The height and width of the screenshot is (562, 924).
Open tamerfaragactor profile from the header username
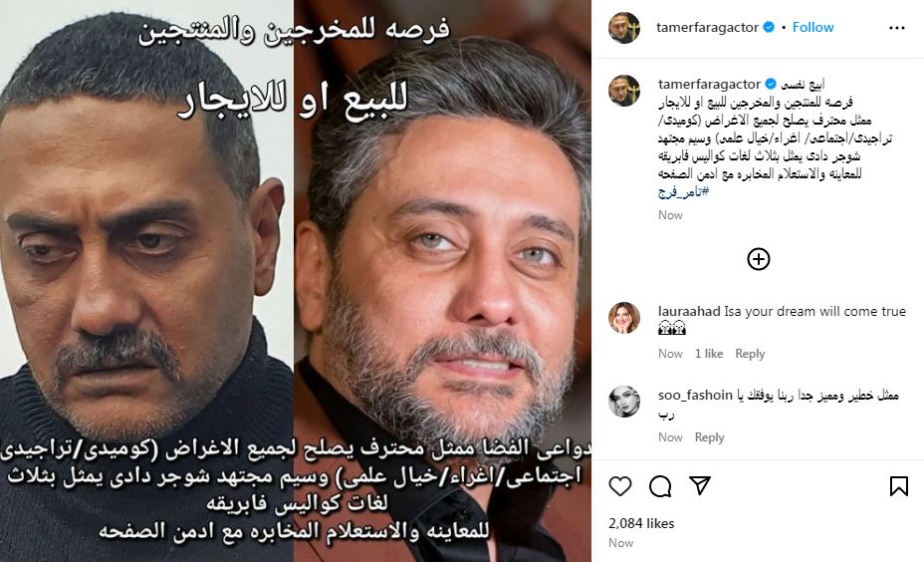[707, 27]
